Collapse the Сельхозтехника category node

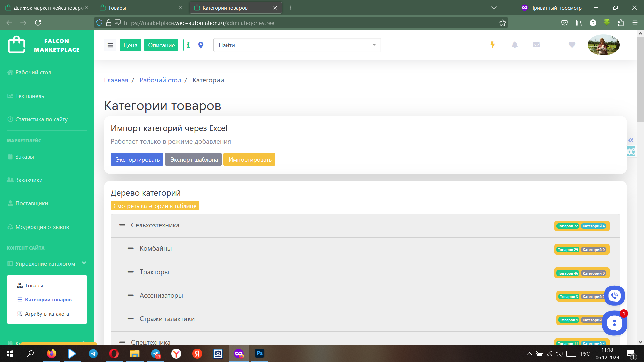123,225
